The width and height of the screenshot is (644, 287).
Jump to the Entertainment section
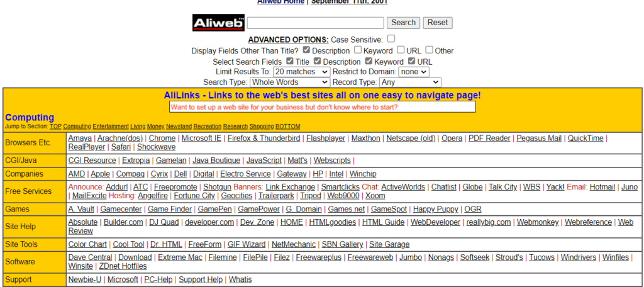pyautogui.click(x=111, y=127)
